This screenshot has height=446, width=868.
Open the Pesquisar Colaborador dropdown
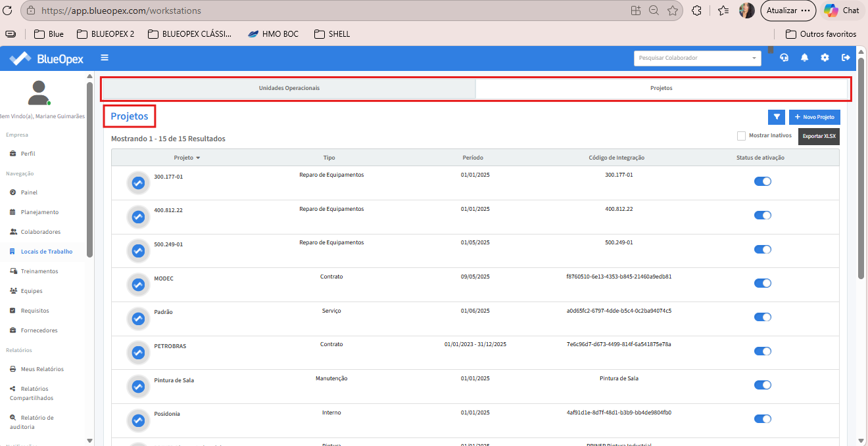tap(698, 58)
